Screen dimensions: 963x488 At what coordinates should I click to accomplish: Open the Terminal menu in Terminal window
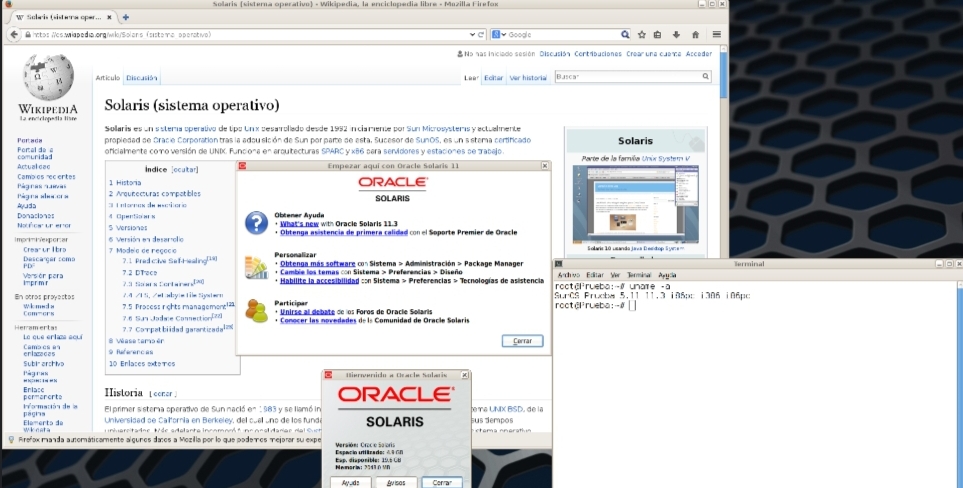[x=639, y=275]
